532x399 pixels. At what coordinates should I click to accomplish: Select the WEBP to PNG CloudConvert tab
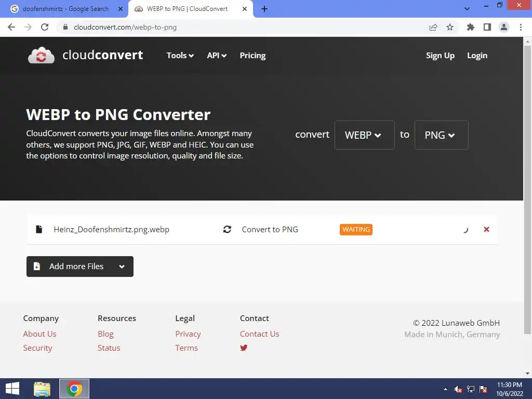pos(191,9)
